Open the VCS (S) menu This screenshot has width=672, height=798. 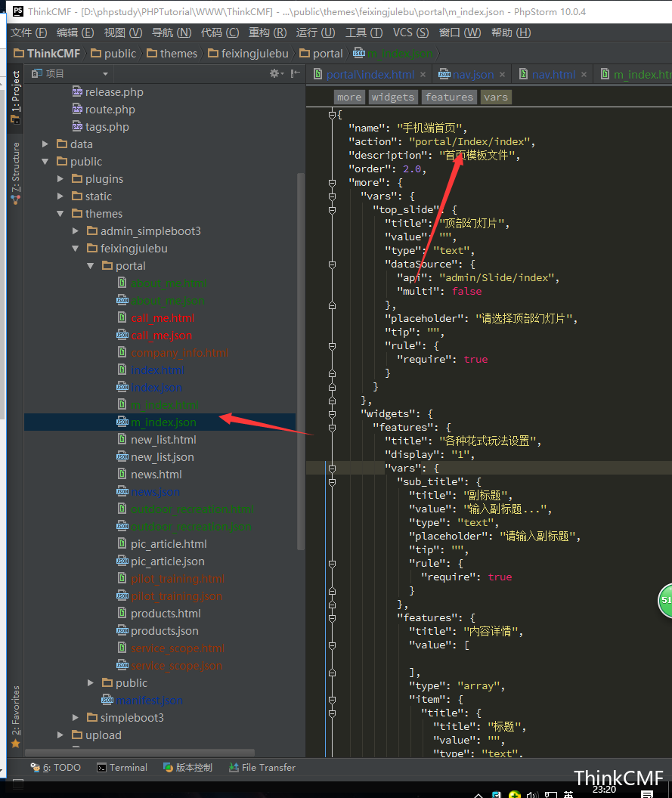pyautogui.click(x=411, y=32)
